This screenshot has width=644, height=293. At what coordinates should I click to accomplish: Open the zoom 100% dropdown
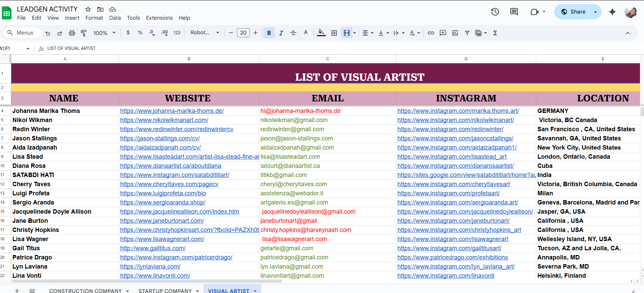click(104, 33)
